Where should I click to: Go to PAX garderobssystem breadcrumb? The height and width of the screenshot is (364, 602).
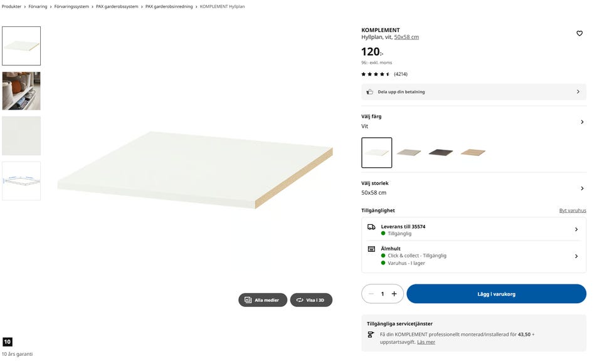[x=117, y=6]
